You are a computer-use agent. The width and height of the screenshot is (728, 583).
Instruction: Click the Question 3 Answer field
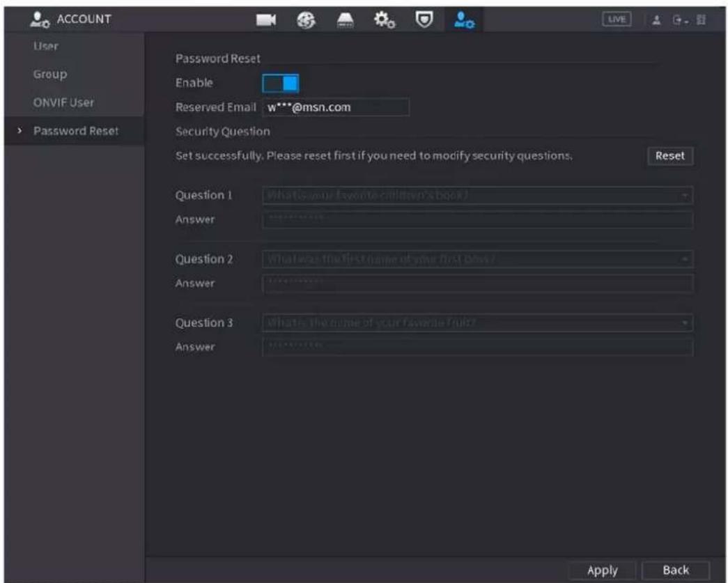pos(478,347)
